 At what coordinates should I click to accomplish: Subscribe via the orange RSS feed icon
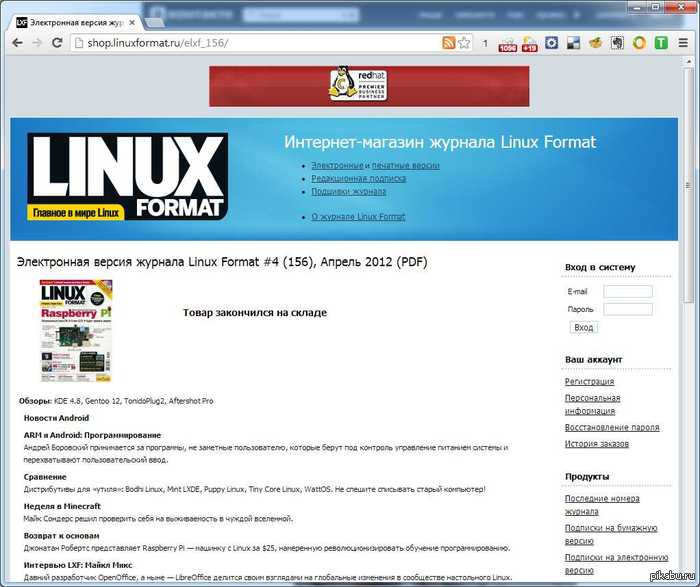pyautogui.click(x=449, y=43)
